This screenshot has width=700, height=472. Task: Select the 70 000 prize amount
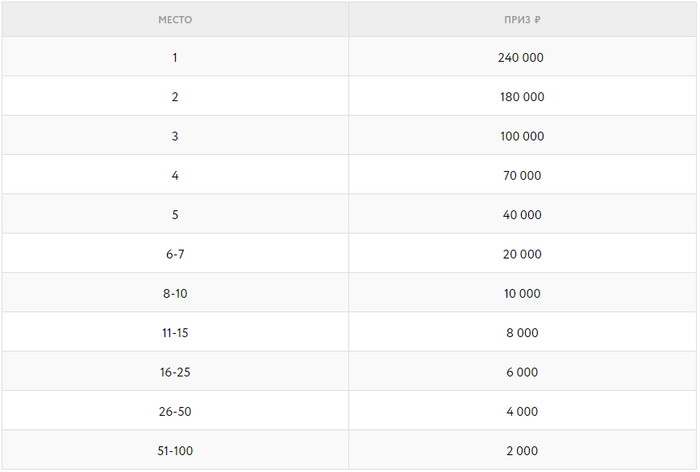coord(521,176)
